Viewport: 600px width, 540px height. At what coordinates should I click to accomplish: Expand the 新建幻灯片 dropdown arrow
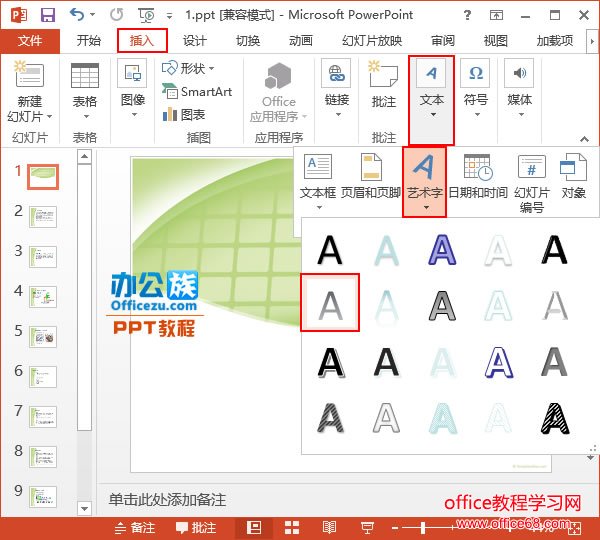pyautogui.click(x=49, y=116)
